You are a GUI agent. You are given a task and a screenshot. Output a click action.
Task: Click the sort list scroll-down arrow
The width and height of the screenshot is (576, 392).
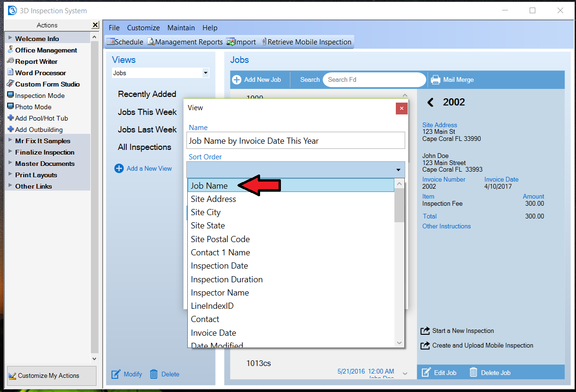pyautogui.click(x=399, y=343)
